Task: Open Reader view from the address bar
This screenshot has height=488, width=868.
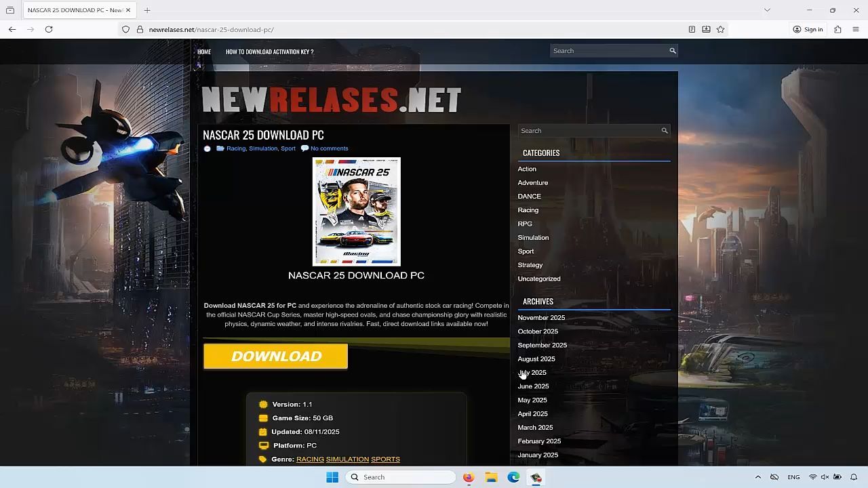Action: click(692, 29)
